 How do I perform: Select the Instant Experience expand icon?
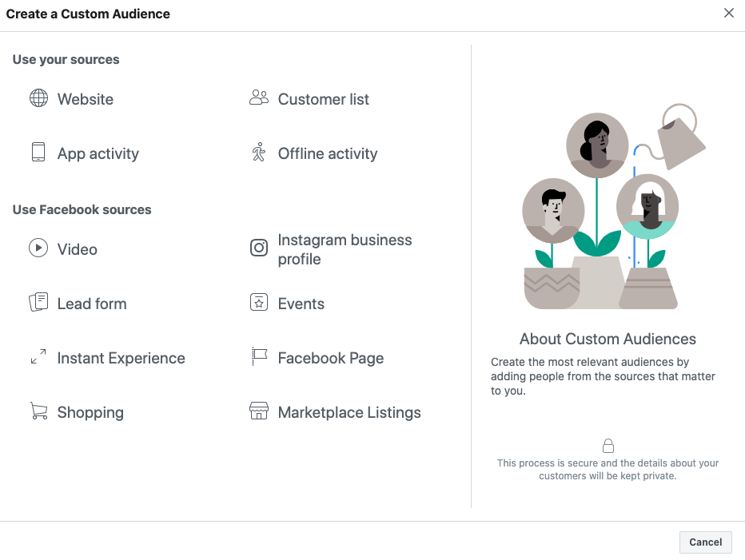[38, 357]
